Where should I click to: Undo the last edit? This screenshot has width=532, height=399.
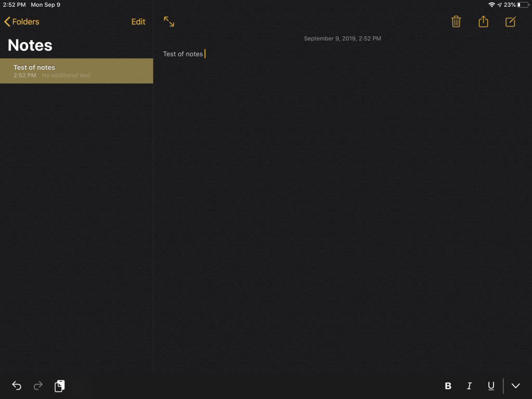point(17,385)
